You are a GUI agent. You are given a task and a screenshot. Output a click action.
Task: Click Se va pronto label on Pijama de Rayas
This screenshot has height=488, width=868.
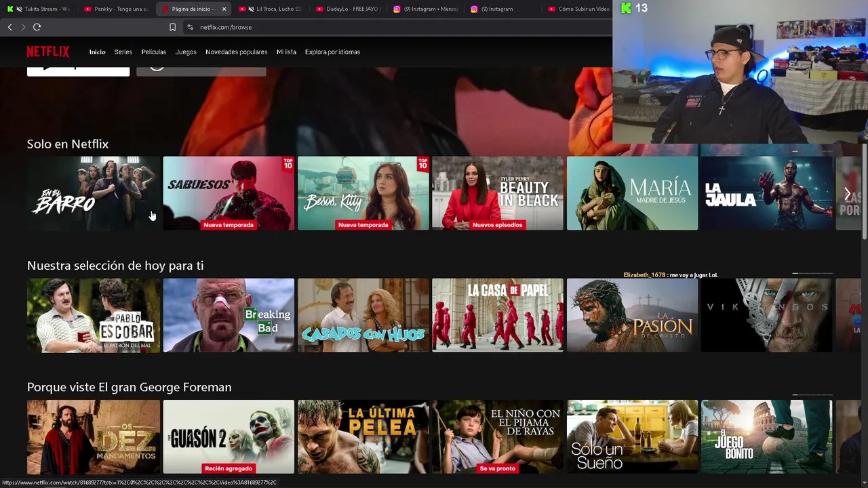[x=498, y=468]
